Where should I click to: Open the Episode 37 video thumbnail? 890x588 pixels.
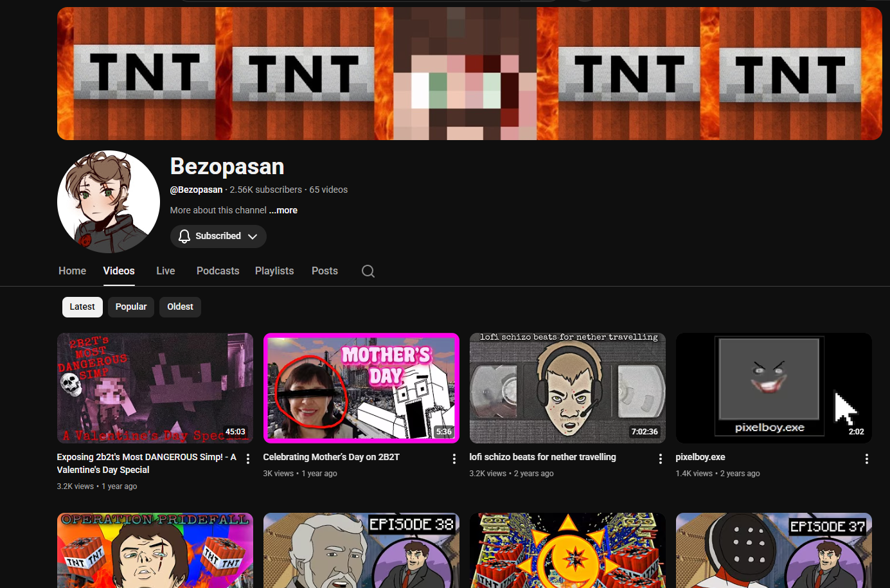click(x=774, y=550)
